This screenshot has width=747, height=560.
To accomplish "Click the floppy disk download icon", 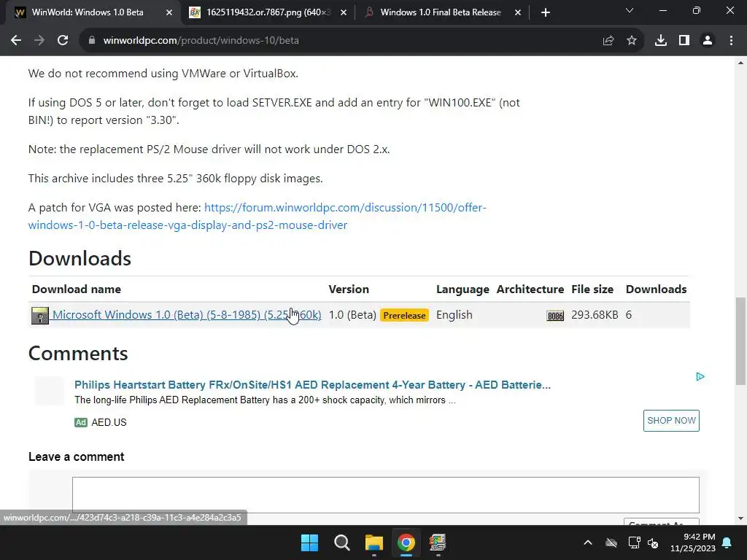I will tap(40, 316).
